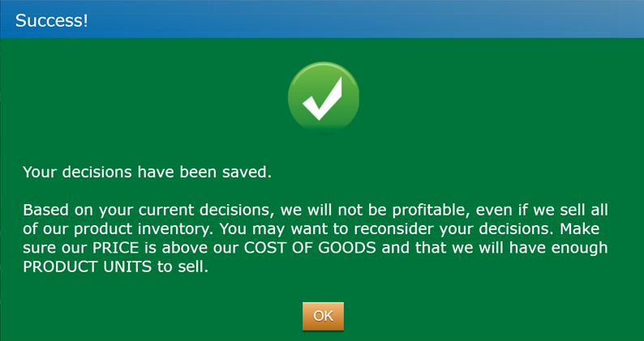Click the PRODUCT UNITS text
Image resolution: width=644 pixels, height=341 pixels.
coord(87,266)
